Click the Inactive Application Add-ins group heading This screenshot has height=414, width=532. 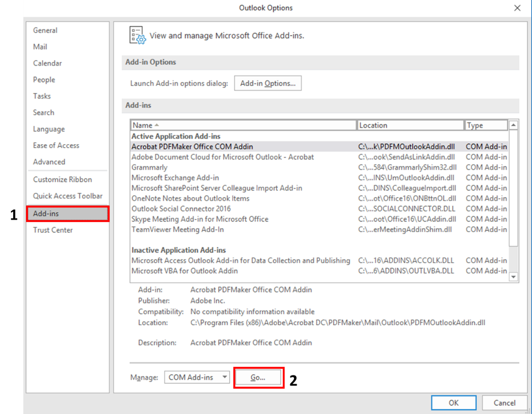coord(178,250)
